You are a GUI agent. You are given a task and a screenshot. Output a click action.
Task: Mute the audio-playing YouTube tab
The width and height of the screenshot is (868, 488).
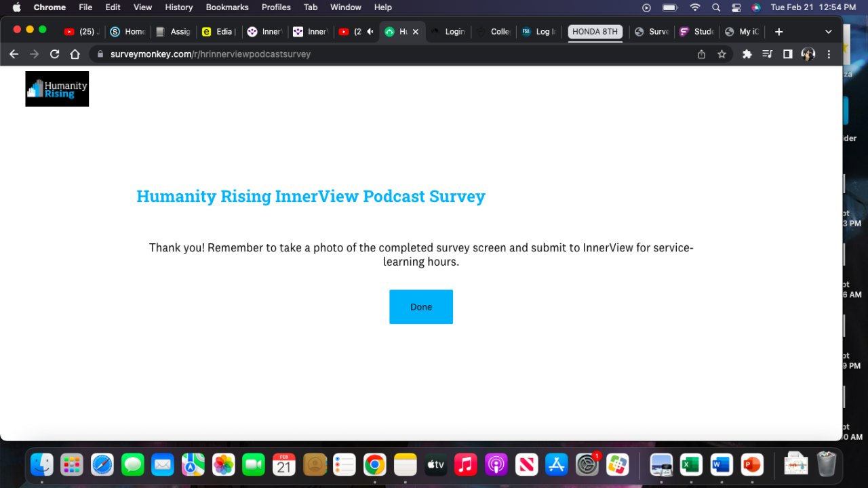pyautogui.click(x=370, y=32)
